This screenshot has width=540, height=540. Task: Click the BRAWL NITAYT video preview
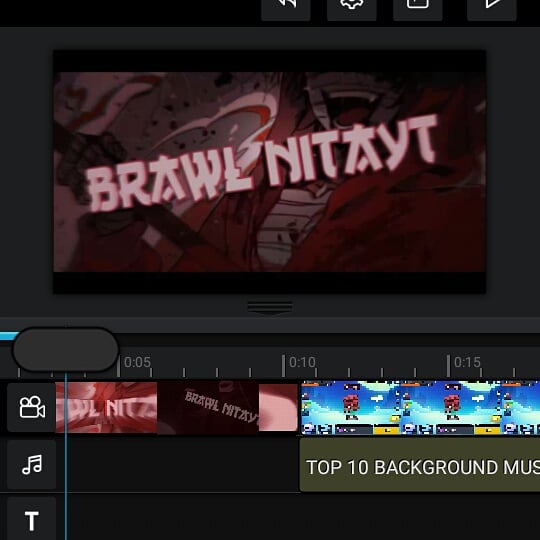click(269, 172)
